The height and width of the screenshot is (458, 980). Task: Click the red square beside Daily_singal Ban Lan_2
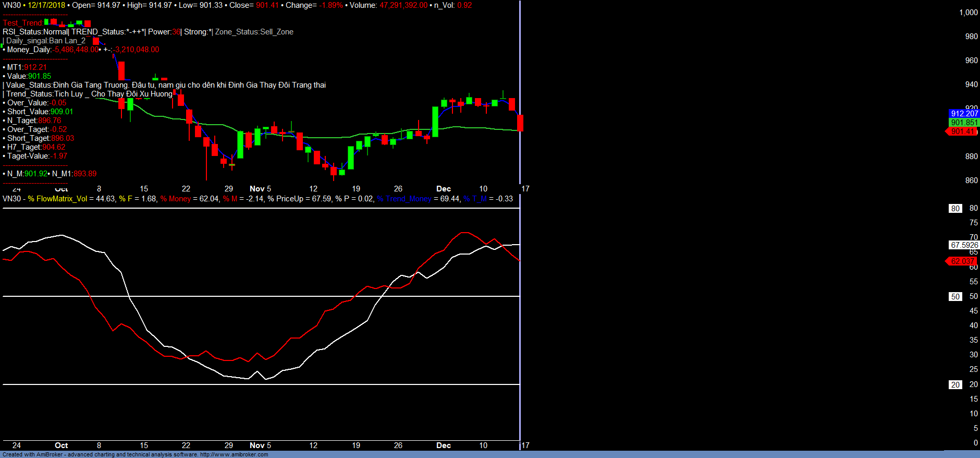coord(96,41)
